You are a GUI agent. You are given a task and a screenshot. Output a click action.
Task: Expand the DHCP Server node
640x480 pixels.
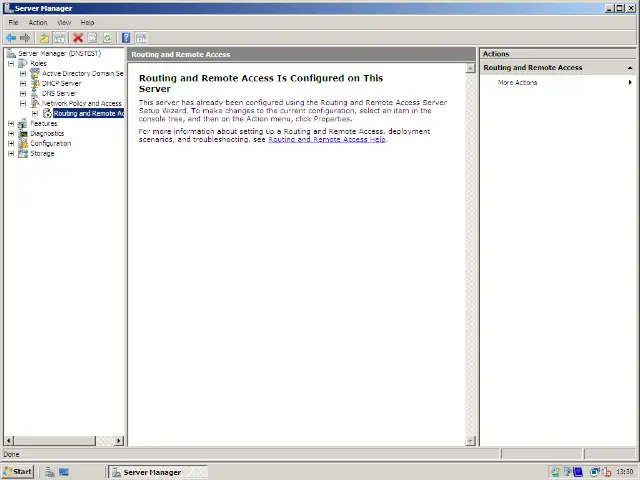point(23,84)
